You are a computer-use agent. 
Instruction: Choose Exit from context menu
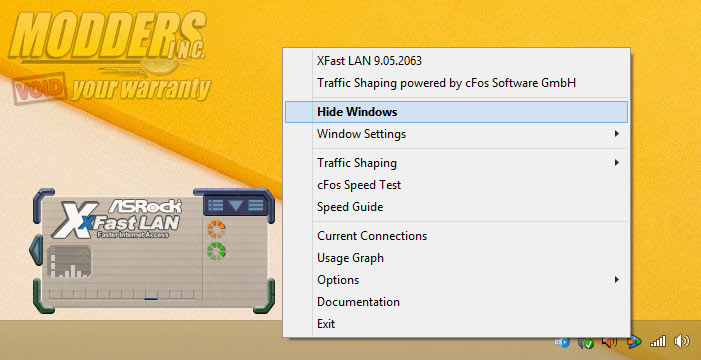point(456,324)
